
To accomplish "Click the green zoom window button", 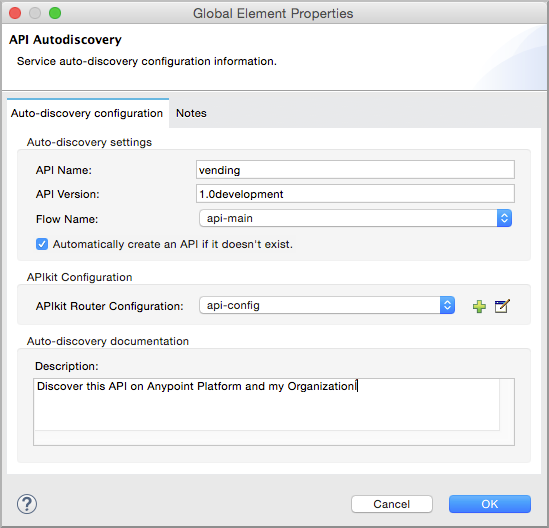I will click(55, 13).
